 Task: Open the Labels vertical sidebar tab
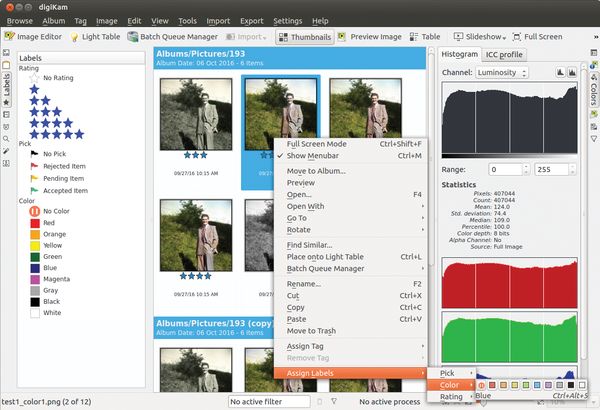pos(7,89)
